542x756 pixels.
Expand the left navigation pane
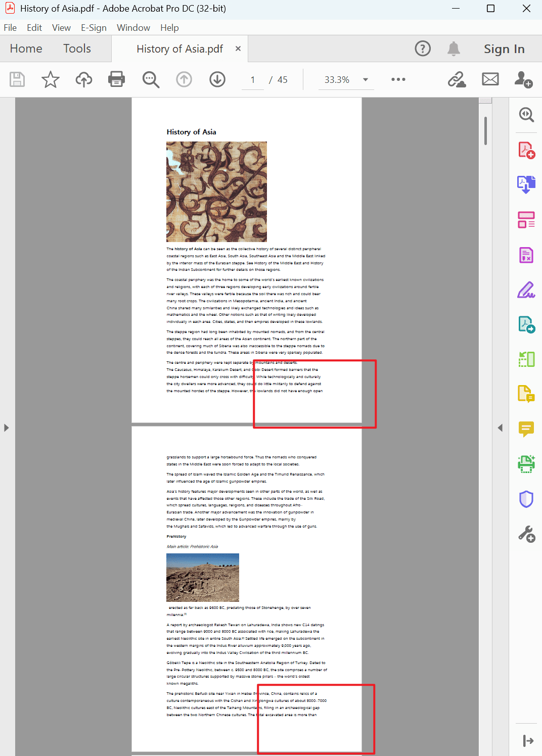coord(6,428)
